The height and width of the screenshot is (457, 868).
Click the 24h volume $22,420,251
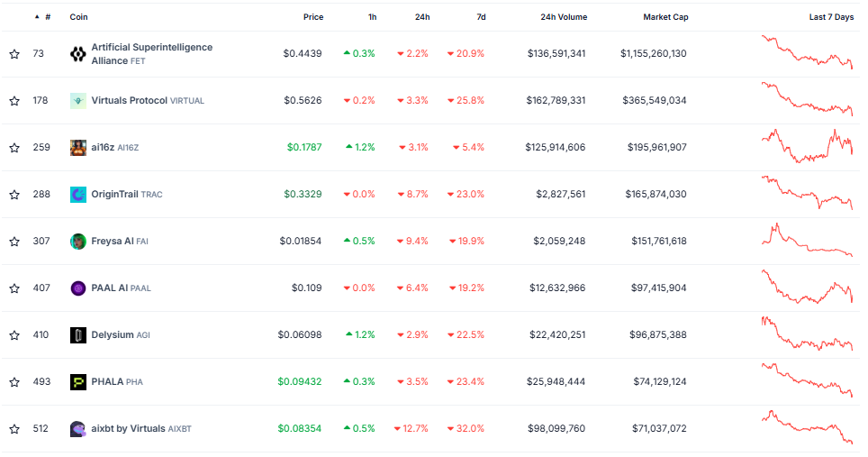click(557, 335)
